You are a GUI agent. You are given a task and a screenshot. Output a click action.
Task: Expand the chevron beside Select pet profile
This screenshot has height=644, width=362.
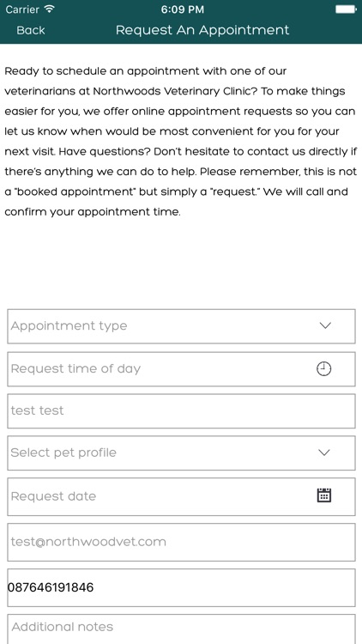[324, 453]
